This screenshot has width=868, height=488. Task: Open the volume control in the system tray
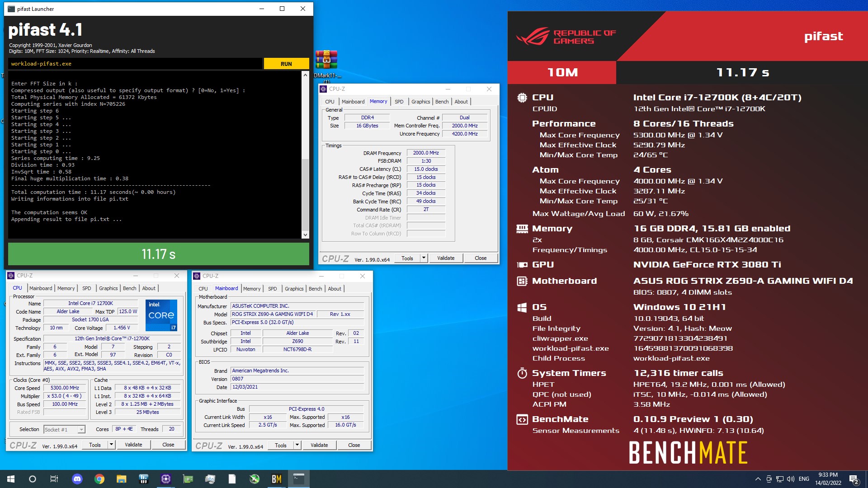[791, 479]
